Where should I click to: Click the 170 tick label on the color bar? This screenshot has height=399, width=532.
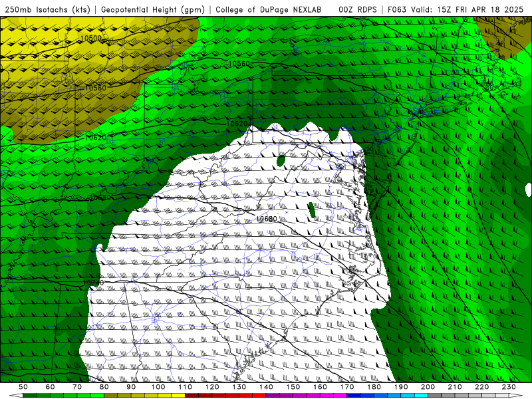pos(347,387)
